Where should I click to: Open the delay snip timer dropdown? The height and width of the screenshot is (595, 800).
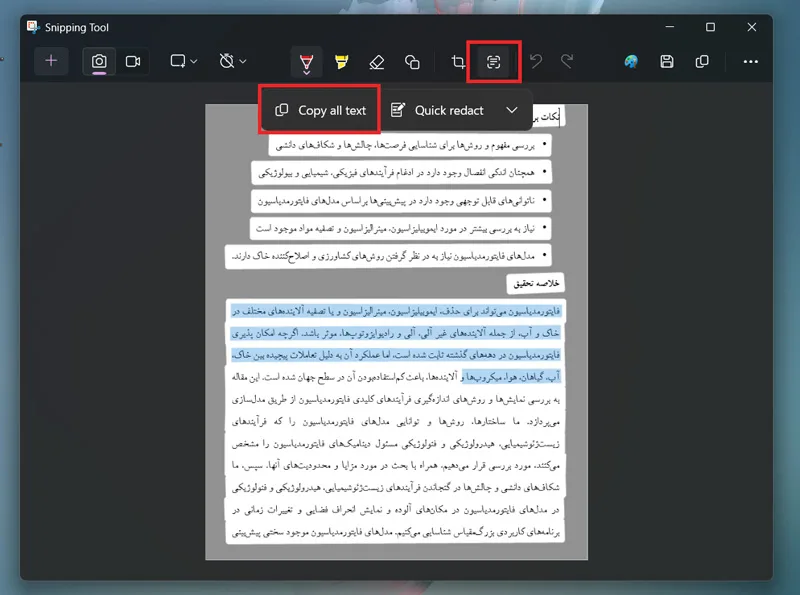[233, 62]
